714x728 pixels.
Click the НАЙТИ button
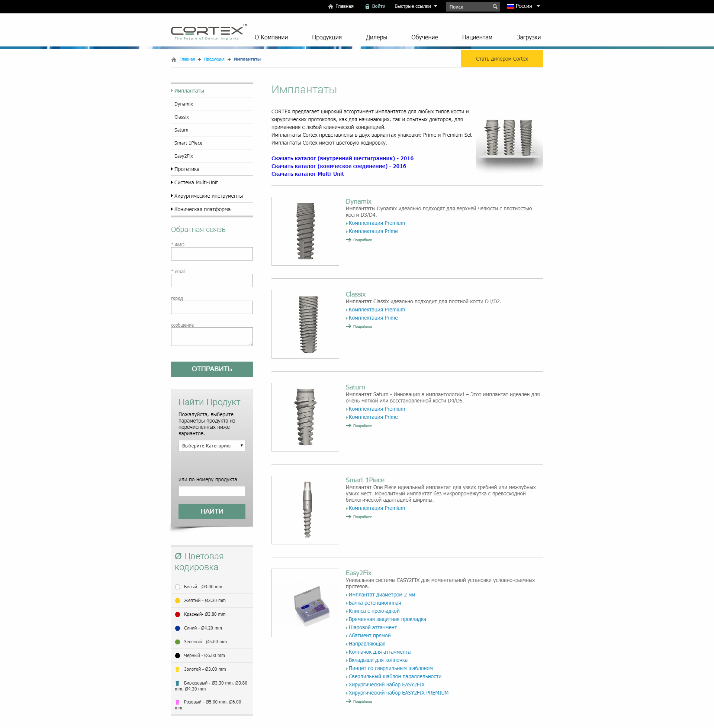point(212,511)
